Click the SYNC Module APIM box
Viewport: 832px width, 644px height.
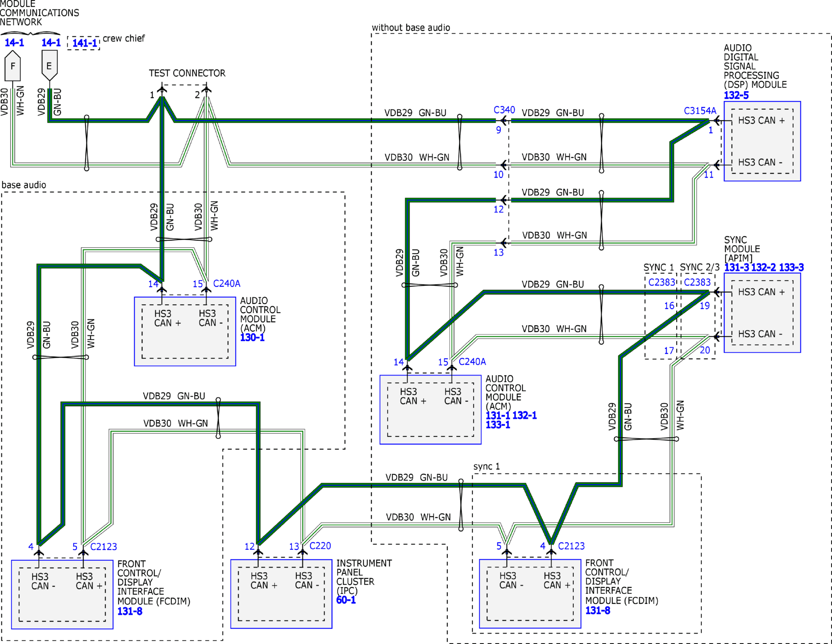[x=762, y=313]
